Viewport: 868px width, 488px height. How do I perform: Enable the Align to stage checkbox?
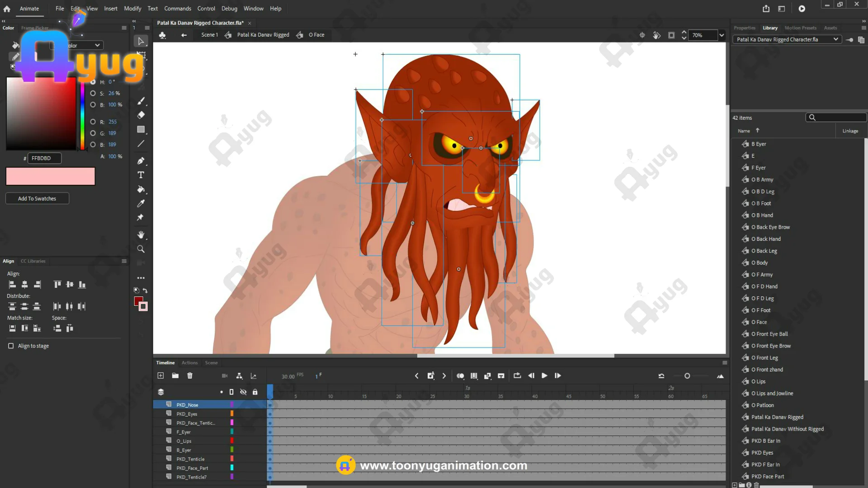[11, 346]
